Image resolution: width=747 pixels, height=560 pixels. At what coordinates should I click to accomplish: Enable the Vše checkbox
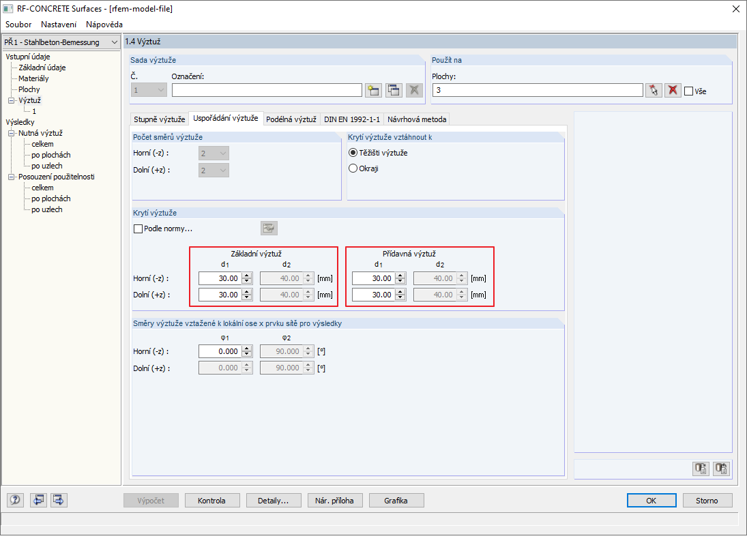click(x=688, y=91)
